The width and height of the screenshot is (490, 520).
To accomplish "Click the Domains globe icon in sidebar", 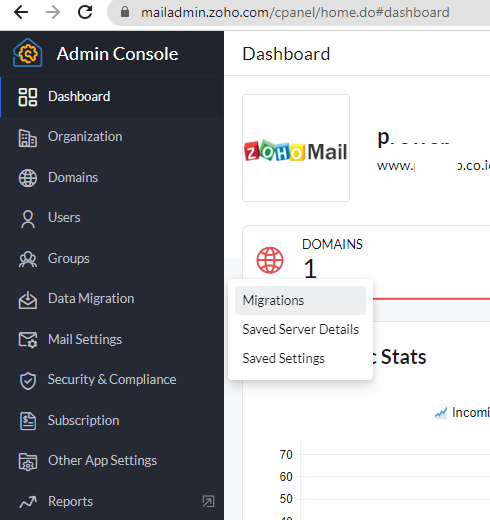I will pyautogui.click(x=28, y=178).
